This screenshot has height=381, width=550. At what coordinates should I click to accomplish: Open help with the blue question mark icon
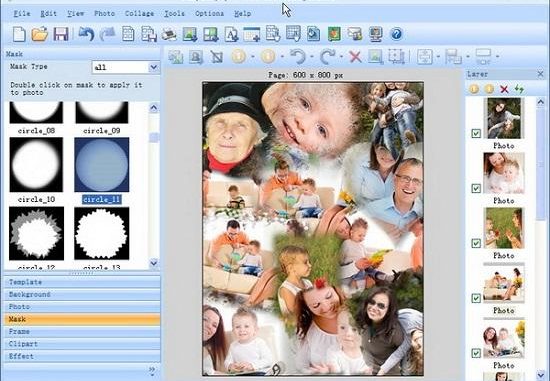pyautogui.click(x=396, y=34)
